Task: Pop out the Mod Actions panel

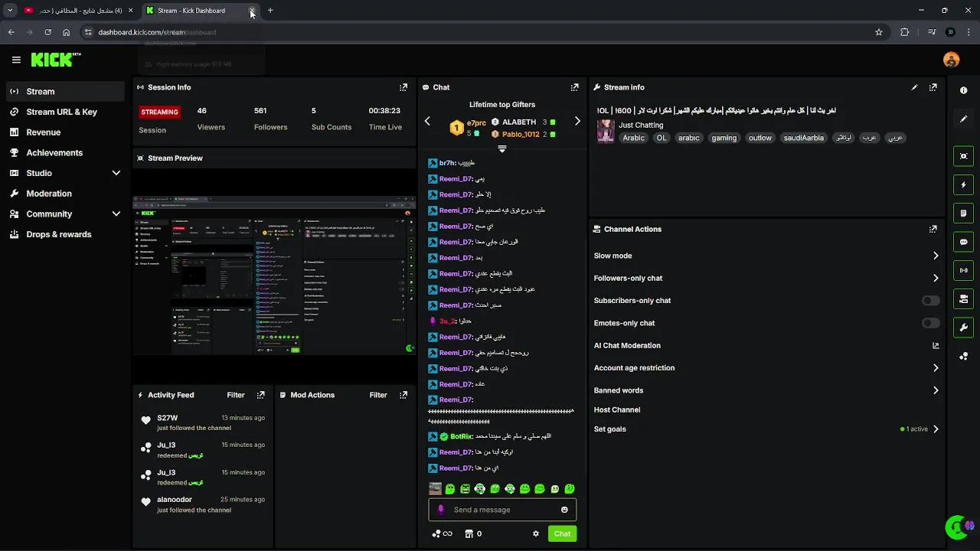Action: (403, 395)
